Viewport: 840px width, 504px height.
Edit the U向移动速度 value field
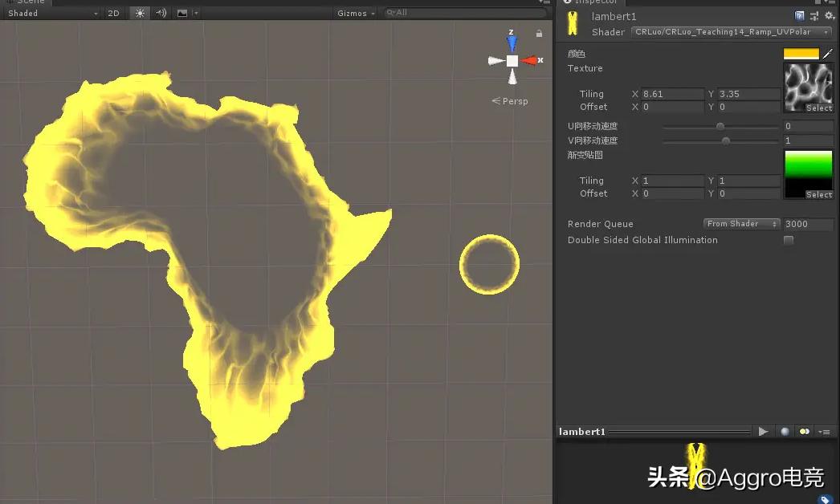808,126
